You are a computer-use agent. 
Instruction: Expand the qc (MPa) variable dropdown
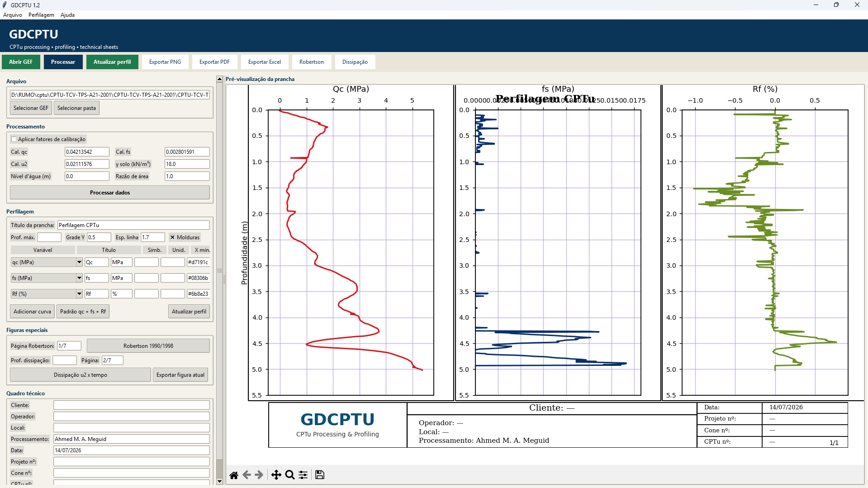pyautogui.click(x=79, y=262)
